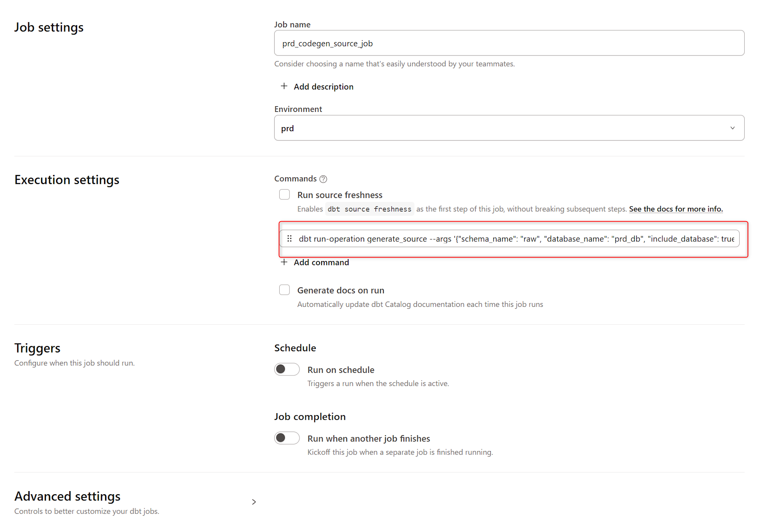
Task: Check the Generate docs on run checkbox
Action: (284, 290)
